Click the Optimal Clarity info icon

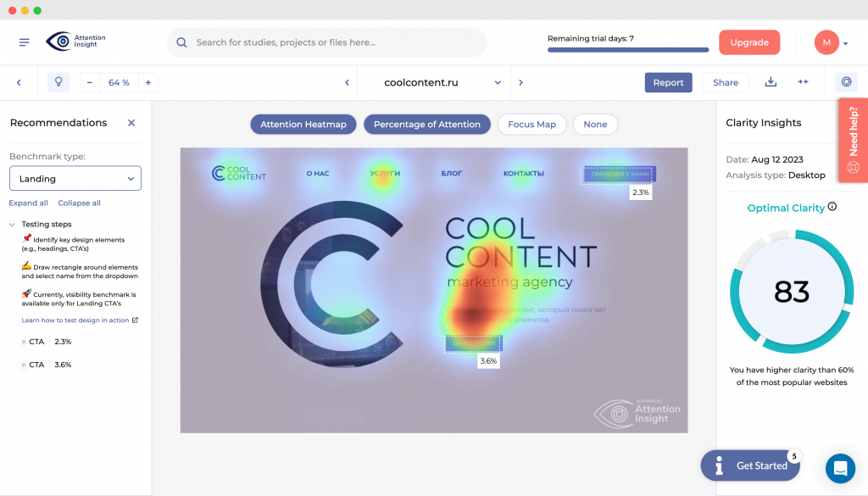pos(832,207)
